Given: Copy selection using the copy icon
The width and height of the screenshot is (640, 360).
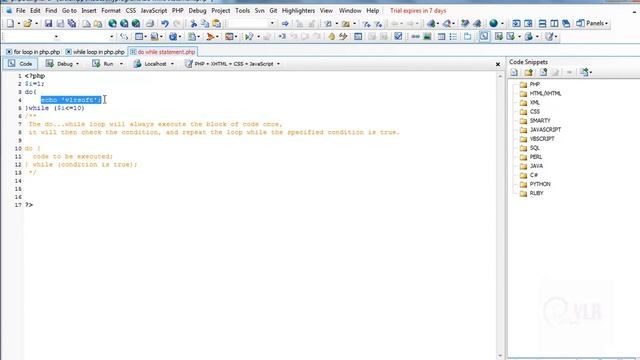Looking at the screenshot, I should point(205,24).
